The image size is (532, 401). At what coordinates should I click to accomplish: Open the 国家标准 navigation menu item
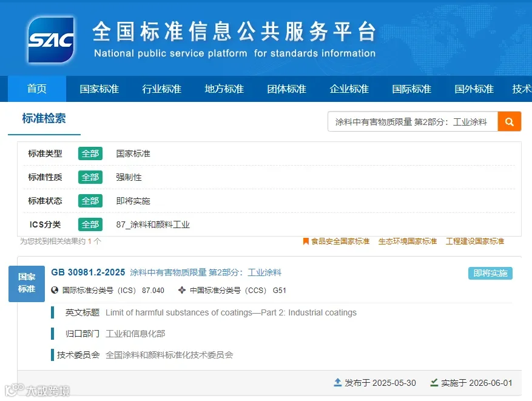[99, 89]
